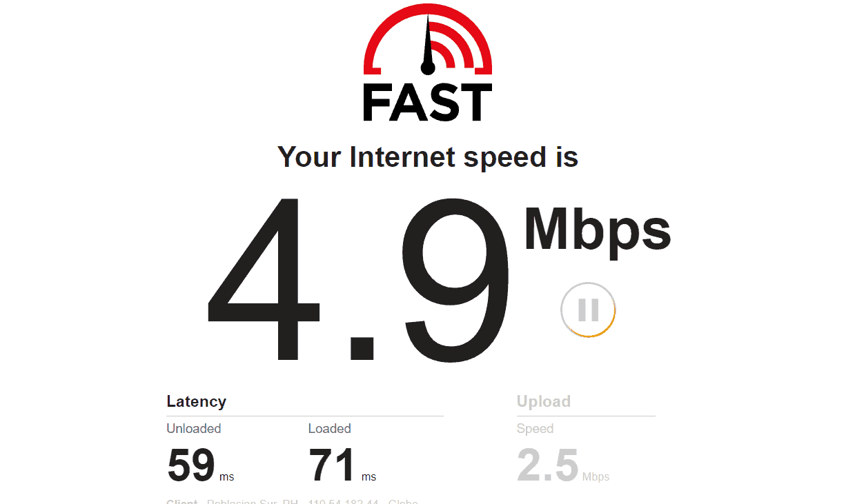The height and width of the screenshot is (504, 855).
Task: Click the Client location text at bottom
Action: point(233,501)
